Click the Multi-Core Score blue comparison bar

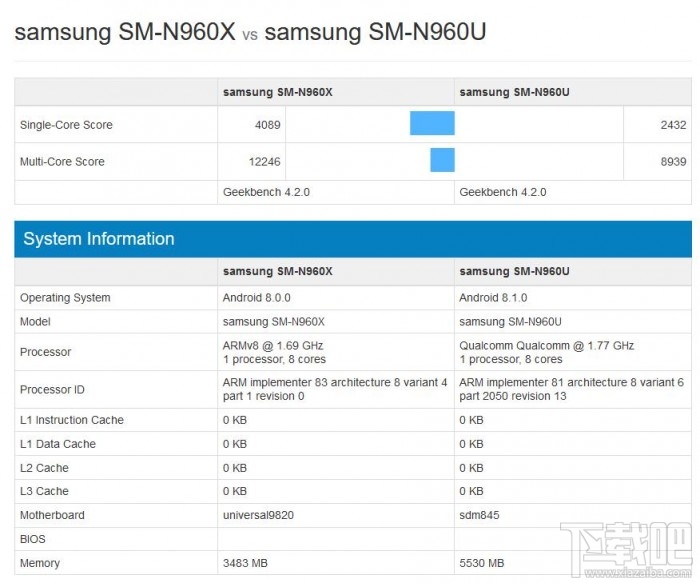tap(442, 160)
